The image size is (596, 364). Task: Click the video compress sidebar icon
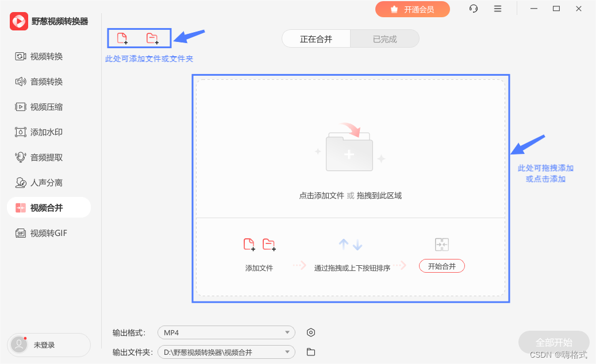pyautogui.click(x=21, y=107)
